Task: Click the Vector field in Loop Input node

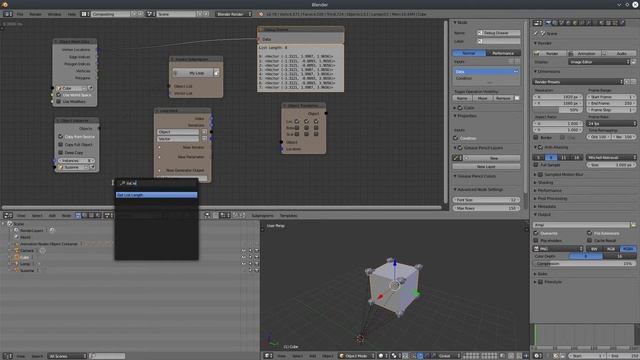Action: (178, 139)
